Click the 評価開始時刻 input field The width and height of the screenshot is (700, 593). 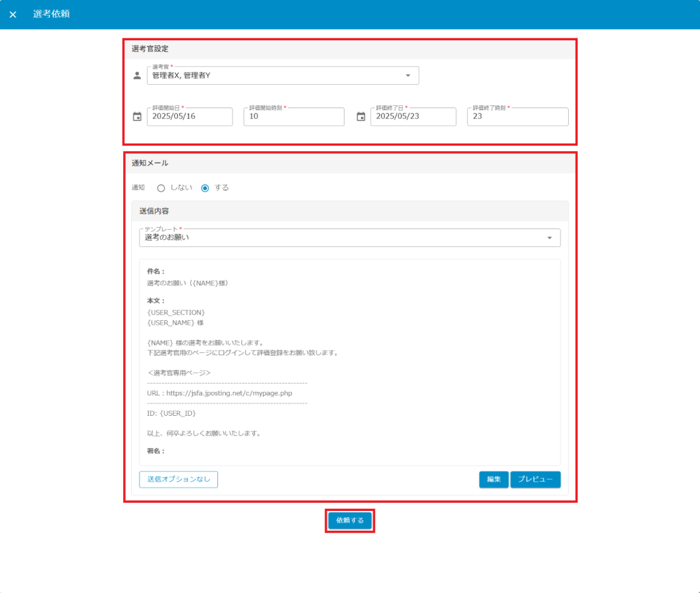[293, 117]
